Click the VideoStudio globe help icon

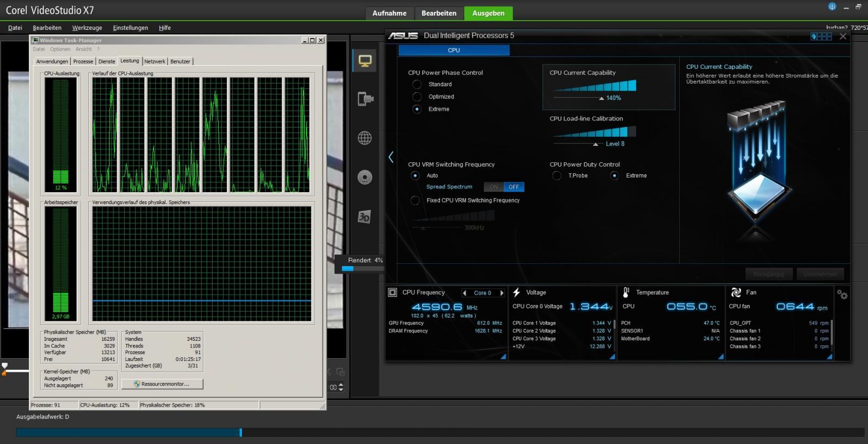point(832,7)
